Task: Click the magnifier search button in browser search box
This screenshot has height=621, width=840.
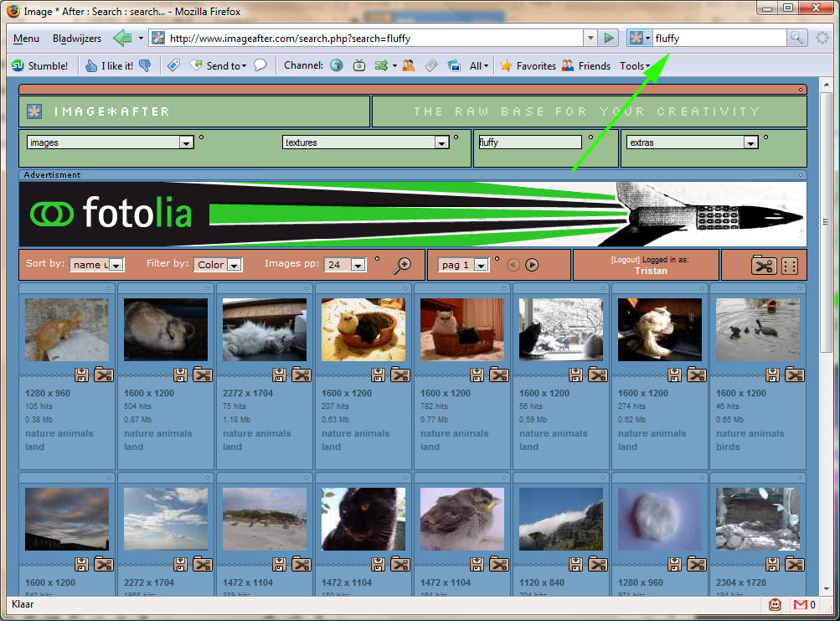Action: pyautogui.click(x=796, y=38)
